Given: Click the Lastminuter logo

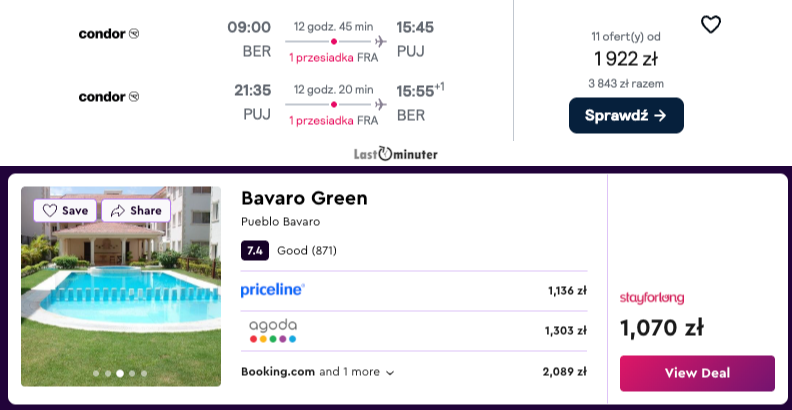Looking at the screenshot, I should [x=395, y=153].
